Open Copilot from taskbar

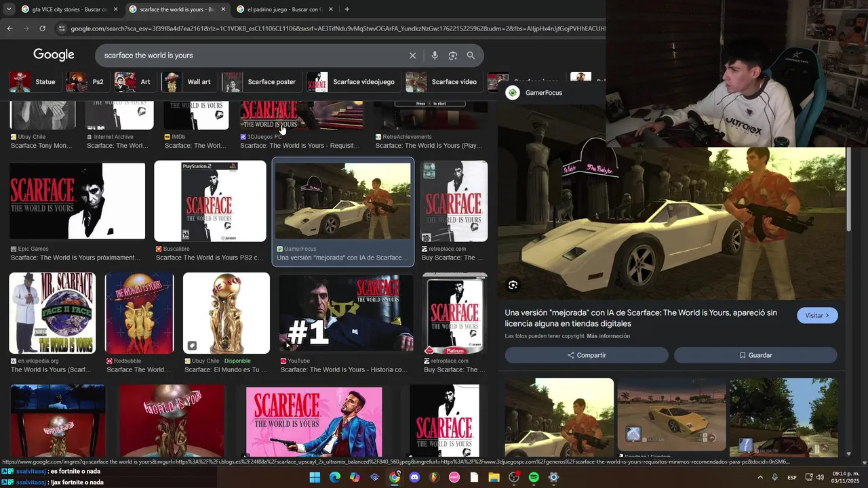[x=355, y=477]
